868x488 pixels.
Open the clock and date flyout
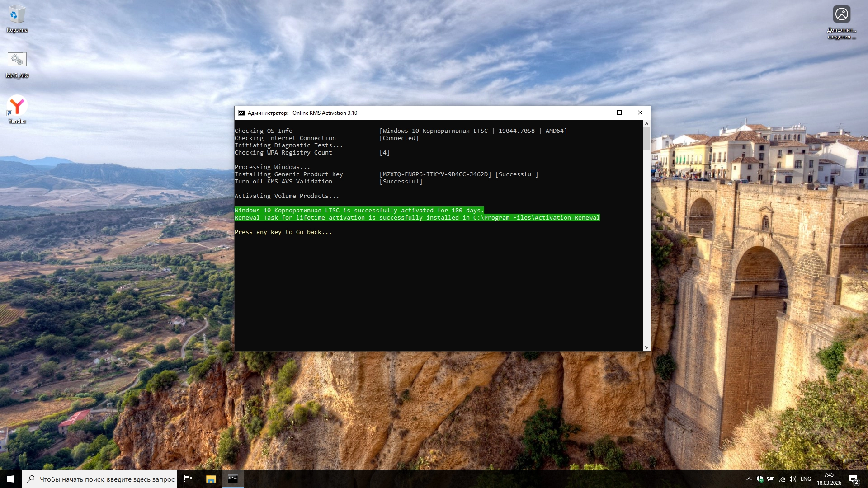tap(829, 479)
